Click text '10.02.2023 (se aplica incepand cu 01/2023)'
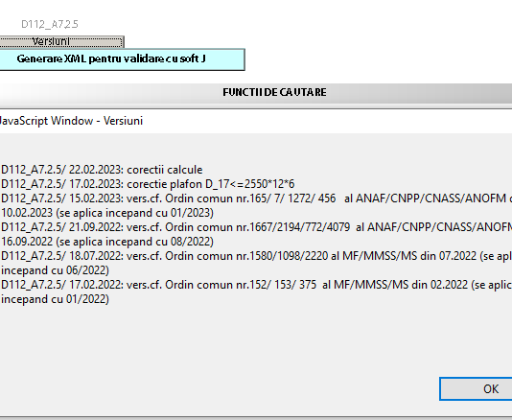This screenshot has height=420, width=512. pyautogui.click(x=107, y=213)
